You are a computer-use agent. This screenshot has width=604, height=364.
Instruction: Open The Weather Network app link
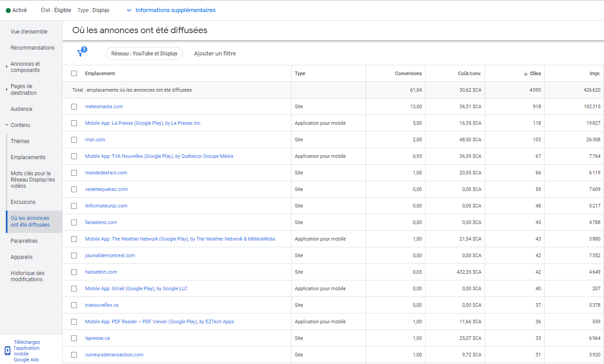point(180,239)
